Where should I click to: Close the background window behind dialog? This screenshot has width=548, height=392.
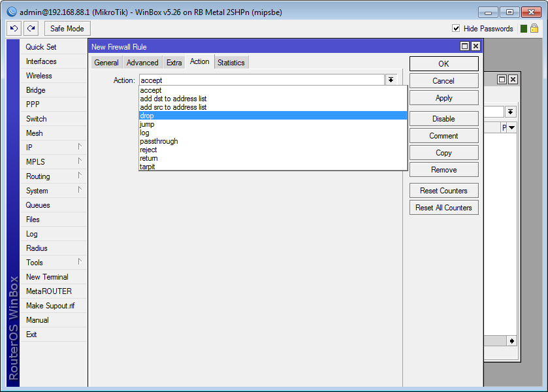tap(513, 79)
